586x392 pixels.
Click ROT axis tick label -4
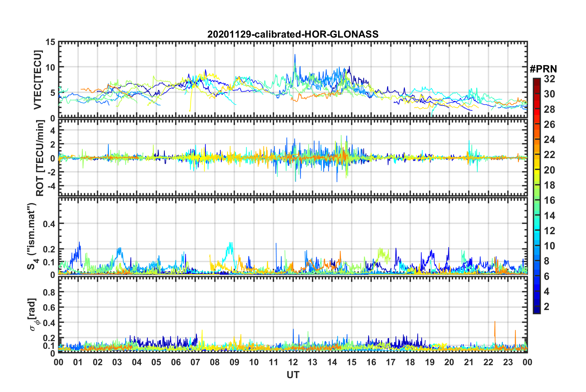pos(52,186)
